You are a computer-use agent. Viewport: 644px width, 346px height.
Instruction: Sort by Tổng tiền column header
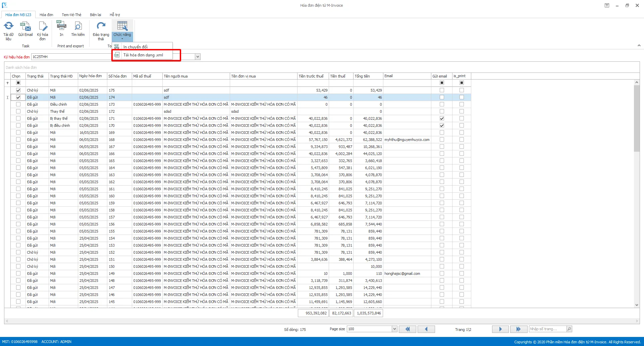click(x=368, y=76)
